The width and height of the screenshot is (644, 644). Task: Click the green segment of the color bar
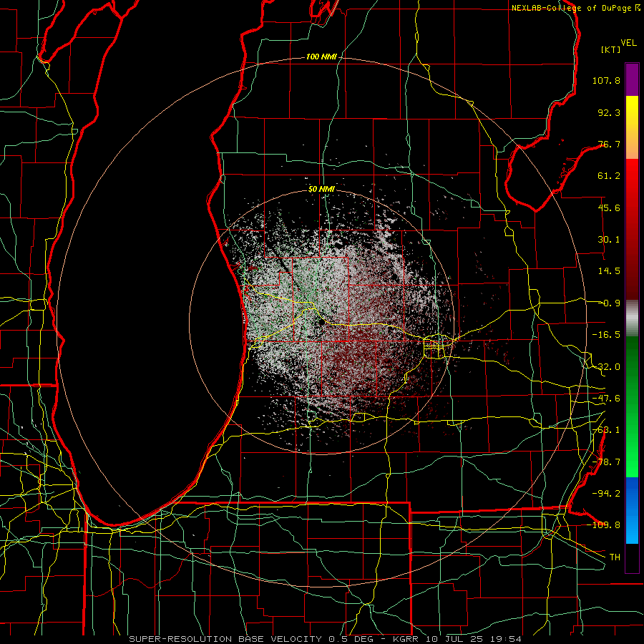click(632, 406)
